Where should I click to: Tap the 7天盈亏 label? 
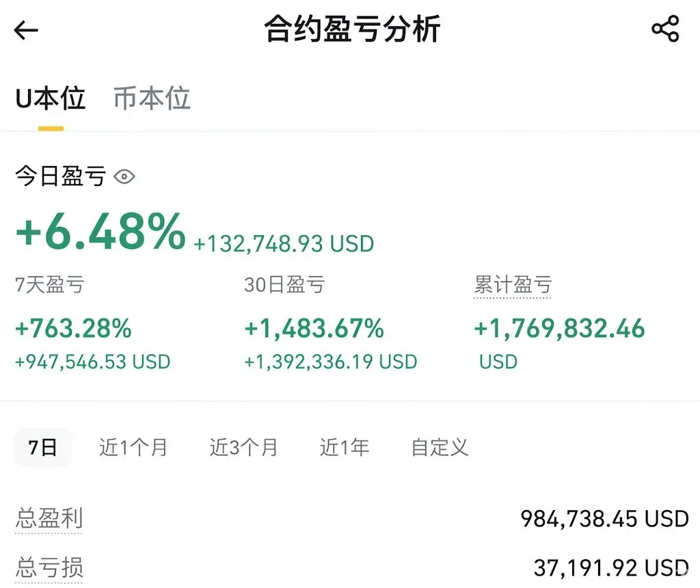click(x=49, y=285)
